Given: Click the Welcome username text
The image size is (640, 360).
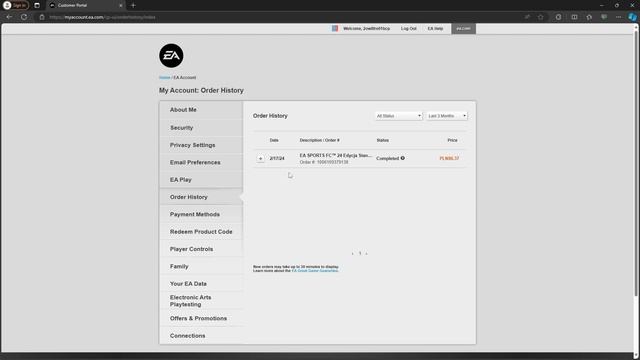Looking at the screenshot, I should pyautogui.click(x=366, y=29).
